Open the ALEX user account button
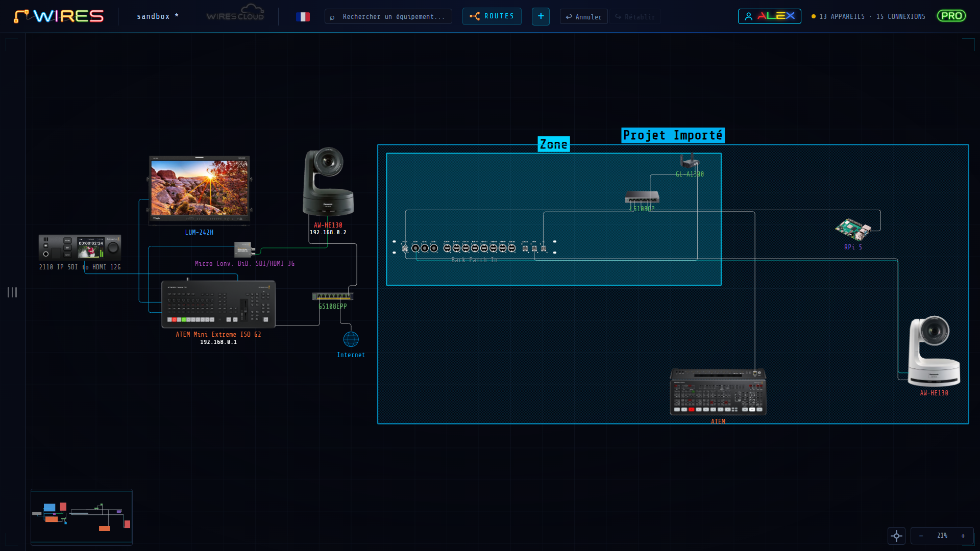980x551 pixels. (769, 16)
